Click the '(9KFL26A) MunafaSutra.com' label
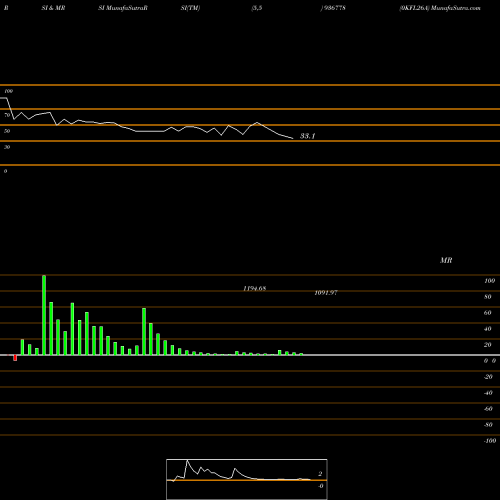This screenshot has height=500, width=500. (x=440, y=8)
